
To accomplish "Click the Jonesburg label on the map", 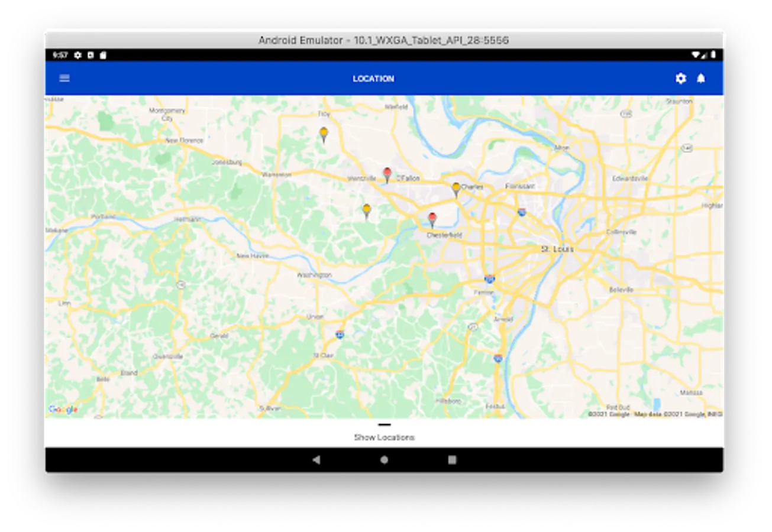I will coord(227,161).
